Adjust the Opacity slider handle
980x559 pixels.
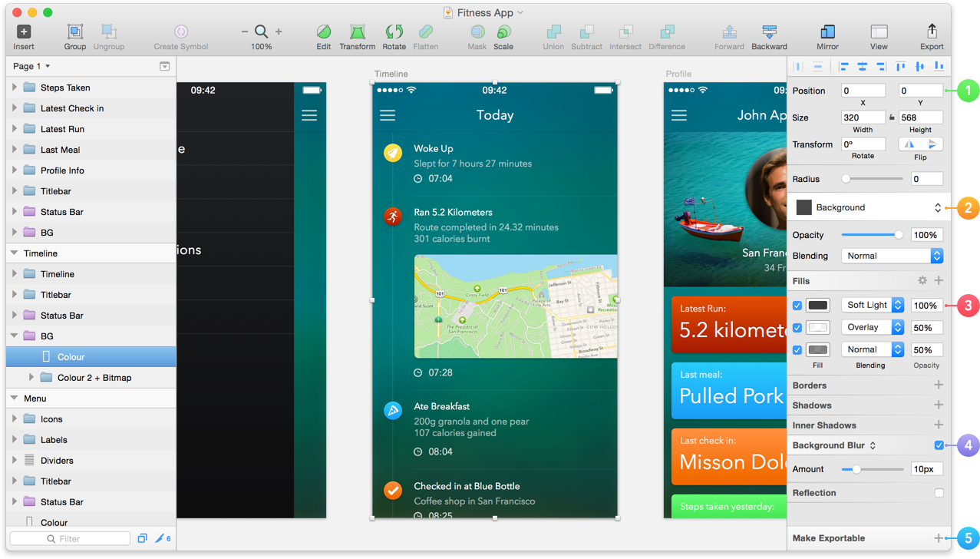coord(899,235)
